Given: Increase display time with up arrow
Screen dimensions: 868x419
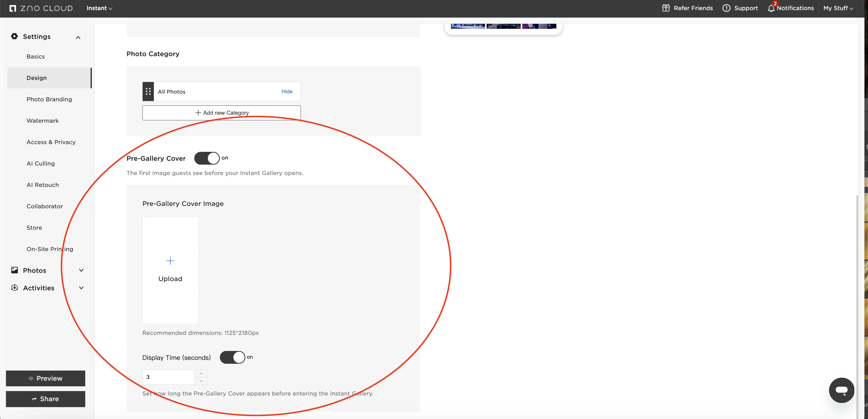Looking at the screenshot, I should [x=201, y=374].
